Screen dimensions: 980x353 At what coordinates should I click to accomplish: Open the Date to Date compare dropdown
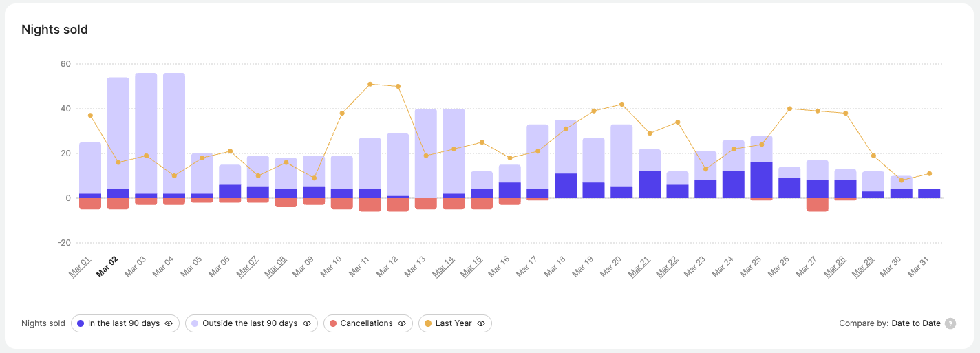915,323
